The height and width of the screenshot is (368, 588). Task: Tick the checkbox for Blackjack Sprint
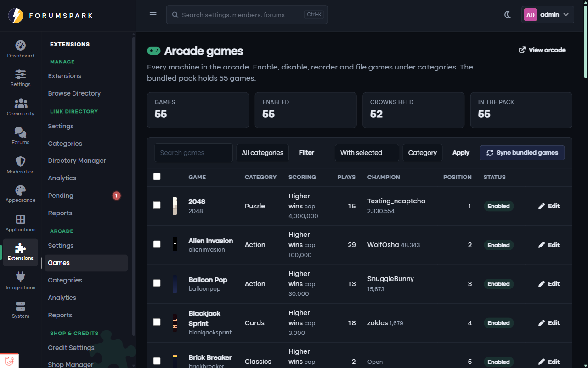tap(157, 322)
